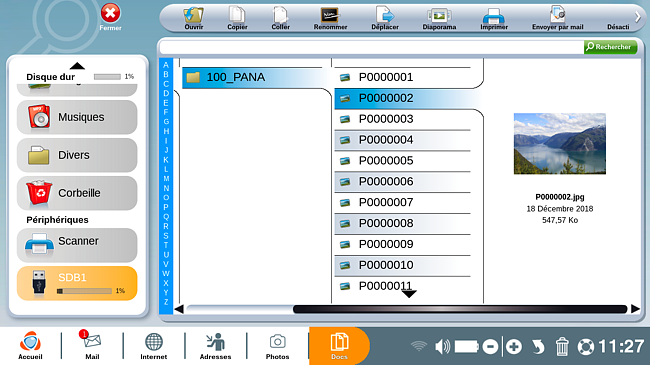Click the Imprimer printer icon

pos(494,18)
